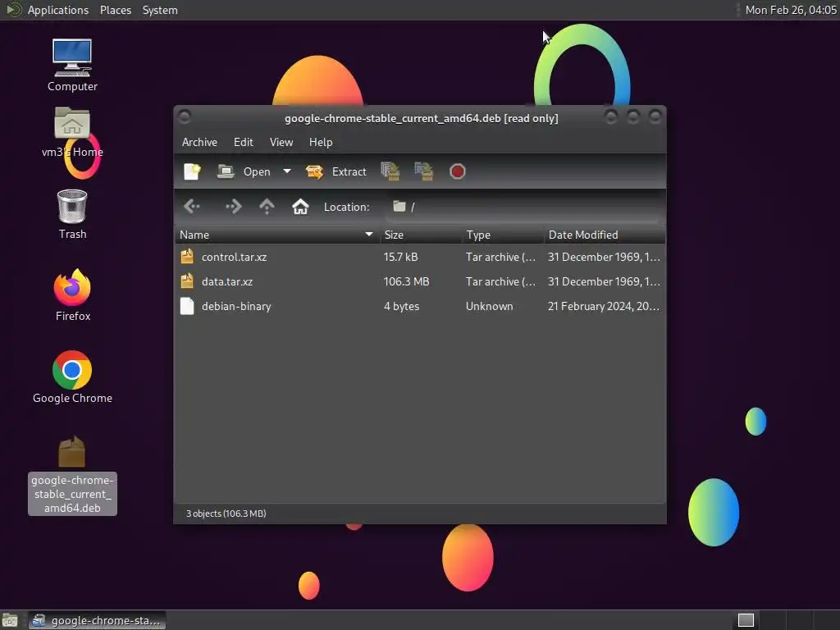Open vm3's Home folder icon
Viewport: 840px width, 630px height.
tap(72, 132)
